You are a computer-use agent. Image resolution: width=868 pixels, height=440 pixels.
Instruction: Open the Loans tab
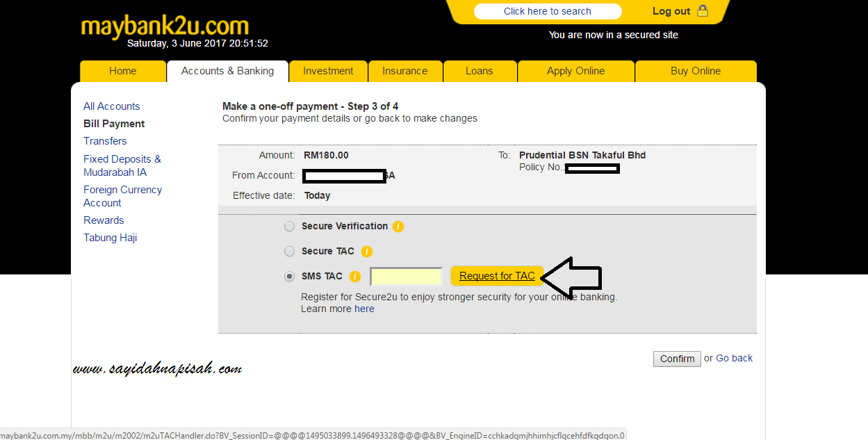479,71
